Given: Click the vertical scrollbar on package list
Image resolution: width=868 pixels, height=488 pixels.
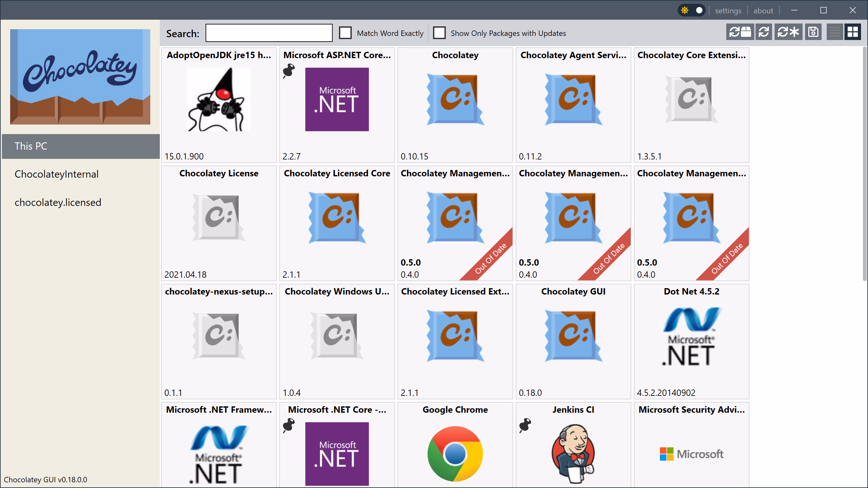Looking at the screenshot, I should pos(864,163).
